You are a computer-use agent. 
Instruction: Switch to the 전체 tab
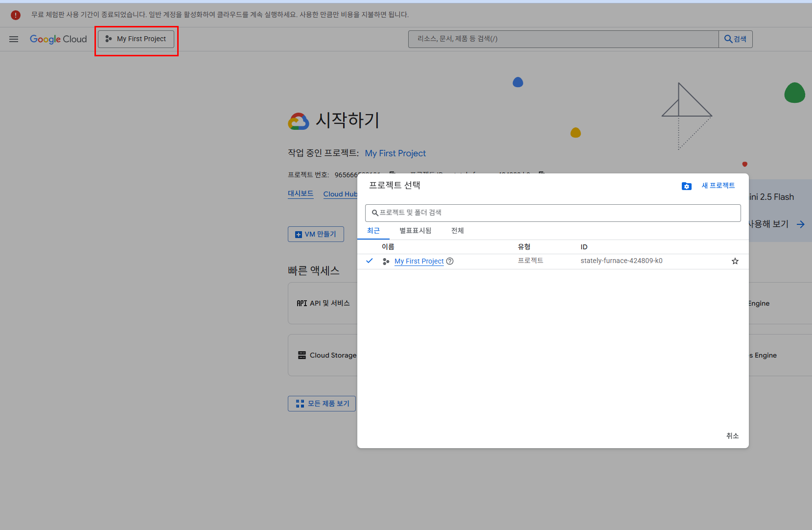[458, 231]
